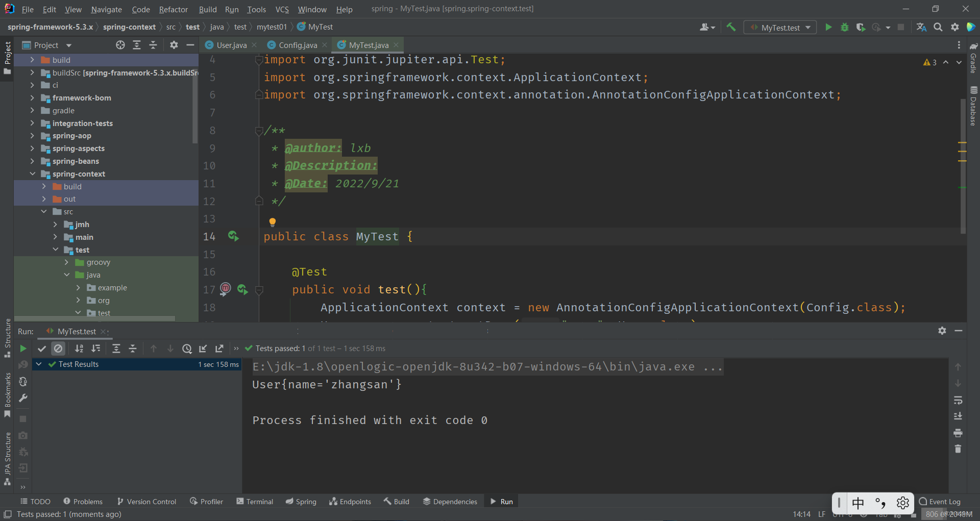Open the MyTest.test run configuration dropdown
This screenshot has height=521, width=980.
tap(780, 28)
